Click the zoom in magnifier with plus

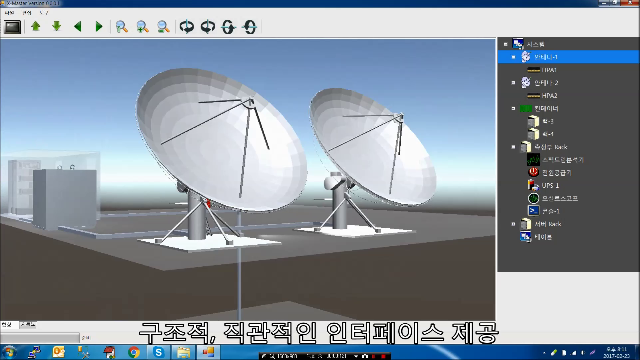pos(142,27)
